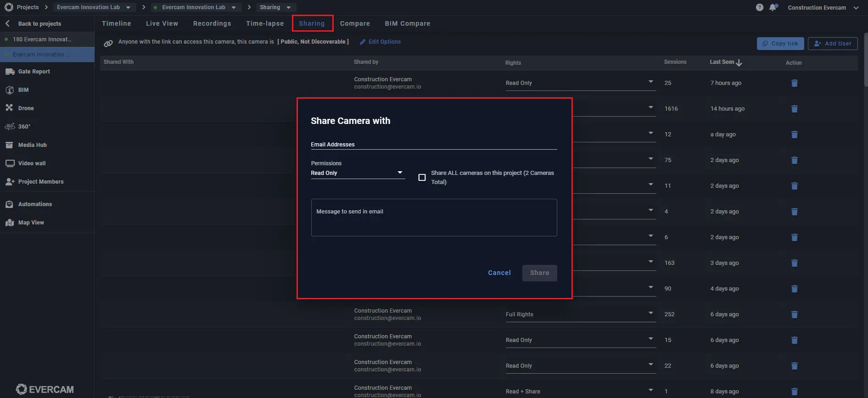This screenshot has width=868, height=398.
Task: Click the Message to send in email box
Action: (x=434, y=218)
